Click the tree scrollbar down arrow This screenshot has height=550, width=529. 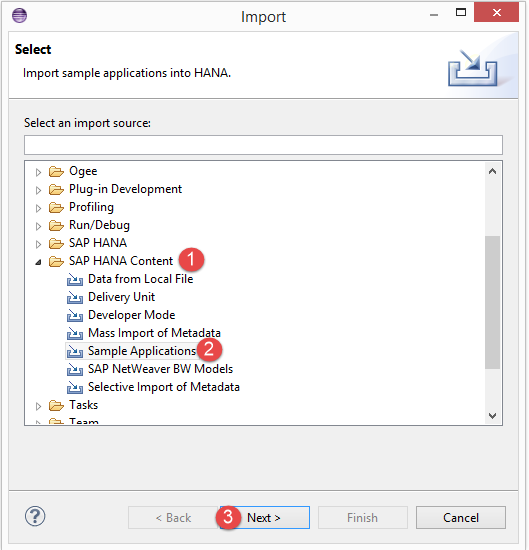tap(493, 416)
